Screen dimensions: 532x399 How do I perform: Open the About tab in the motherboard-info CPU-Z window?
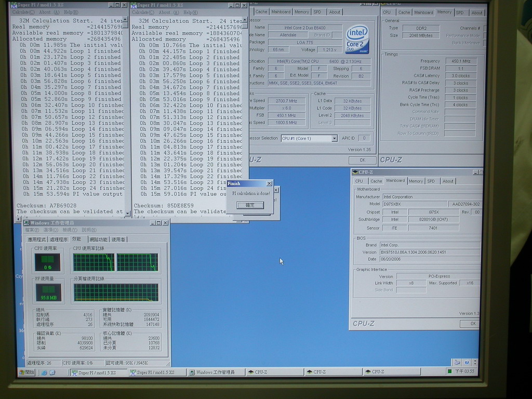(x=447, y=181)
